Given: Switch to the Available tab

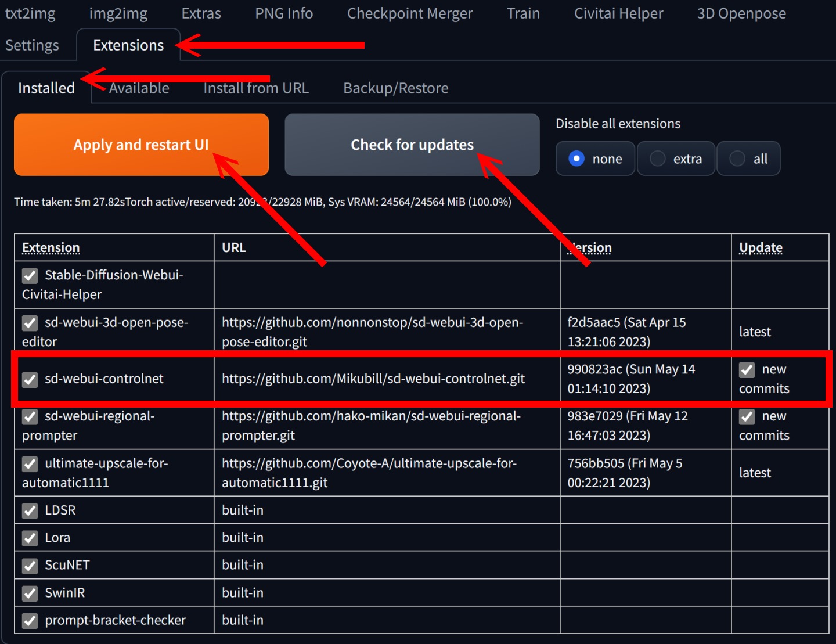Looking at the screenshot, I should click(139, 88).
